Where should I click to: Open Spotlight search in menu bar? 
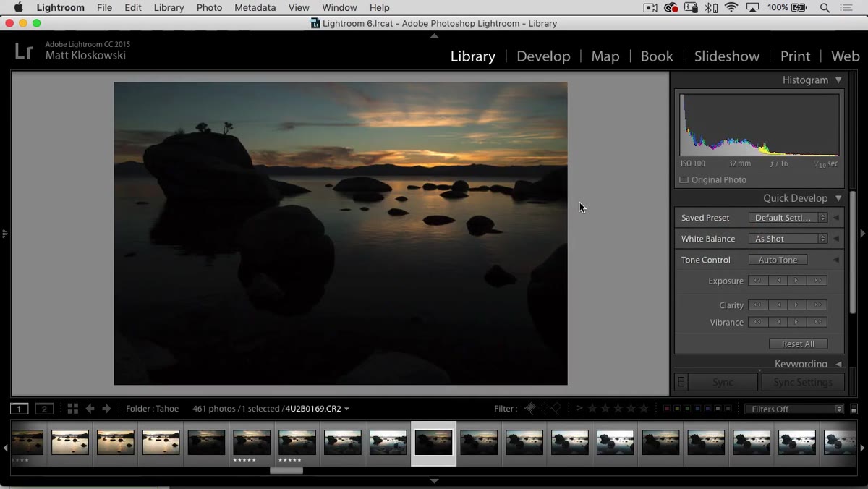pos(825,7)
